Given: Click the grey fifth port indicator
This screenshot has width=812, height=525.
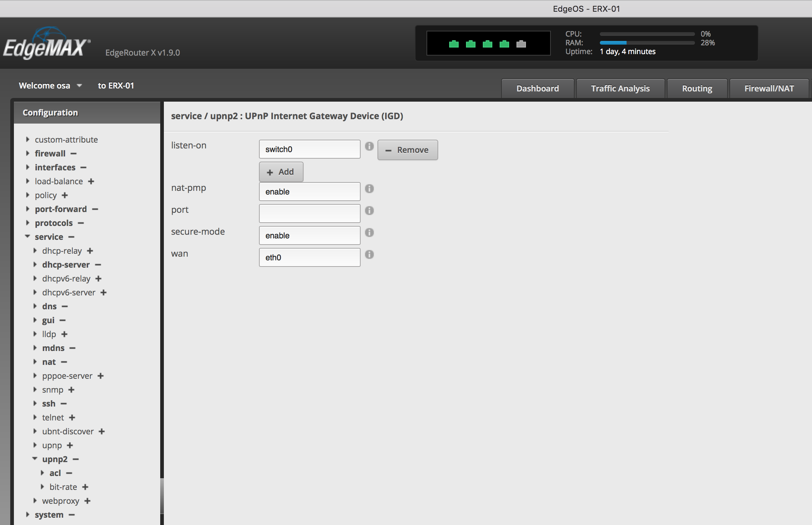Looking at the screenshot, I should (x=521, y=44).
